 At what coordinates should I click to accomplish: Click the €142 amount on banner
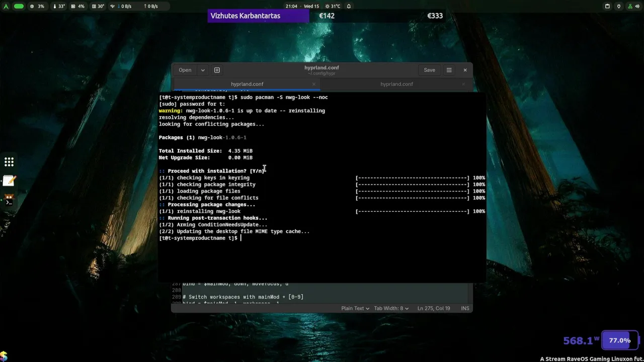[327, 16]
